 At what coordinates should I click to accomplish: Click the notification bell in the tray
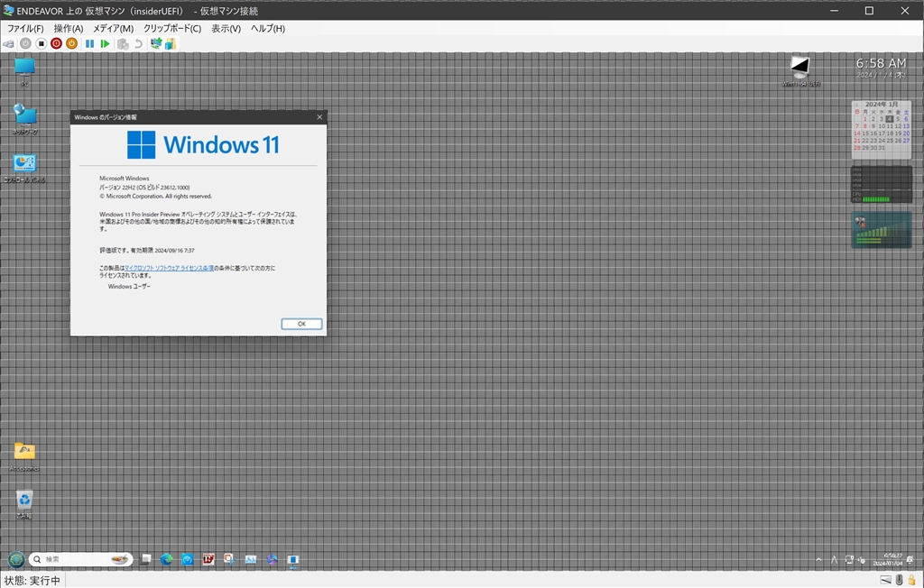pyautogui.click(x=910, y=559)
